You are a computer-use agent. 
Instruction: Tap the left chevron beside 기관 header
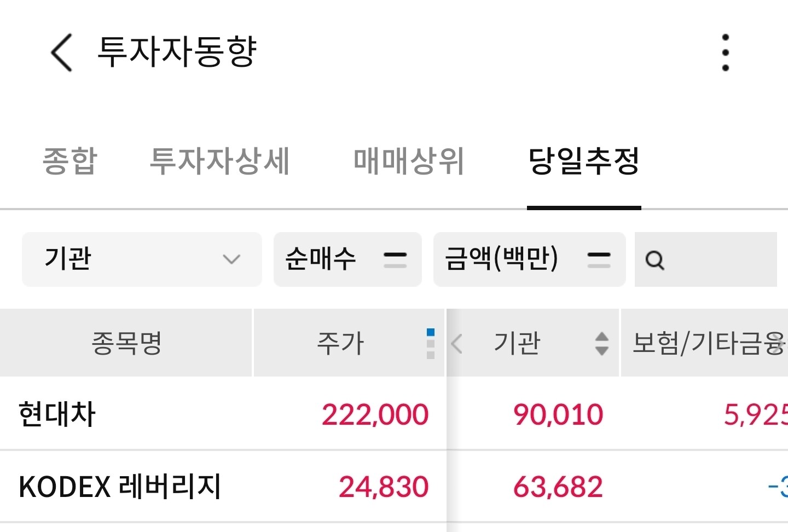457,344
